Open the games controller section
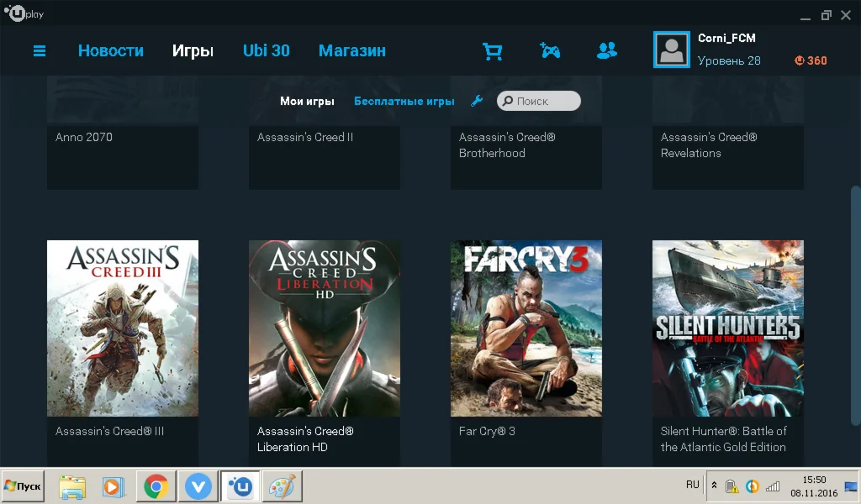This screenshot has width=861, height=504. pyautogui.click(x=550, y=50)
